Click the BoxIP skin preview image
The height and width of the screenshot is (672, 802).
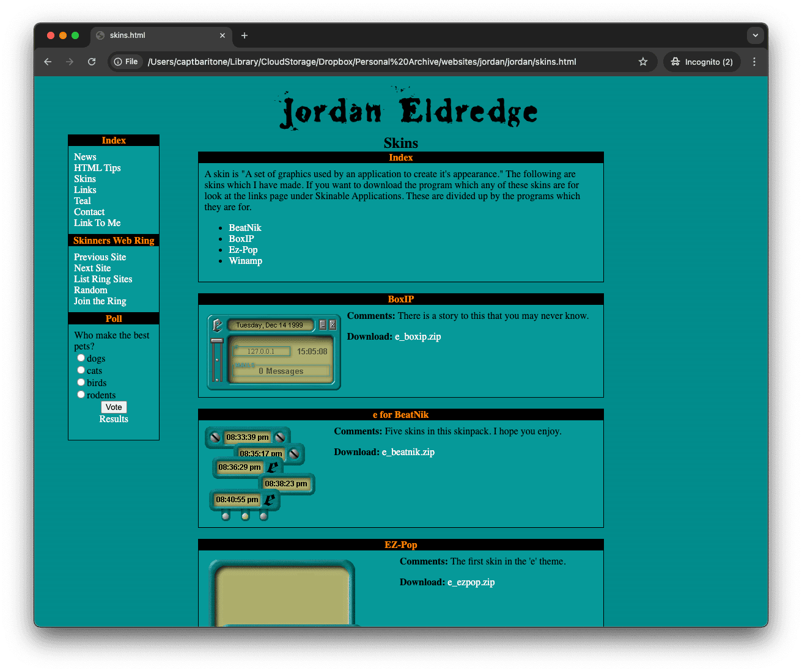[274, 352]
